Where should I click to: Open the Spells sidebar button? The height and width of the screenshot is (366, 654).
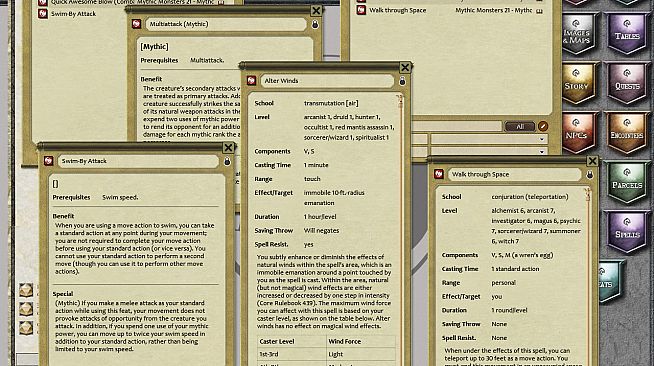coord(627,231)
